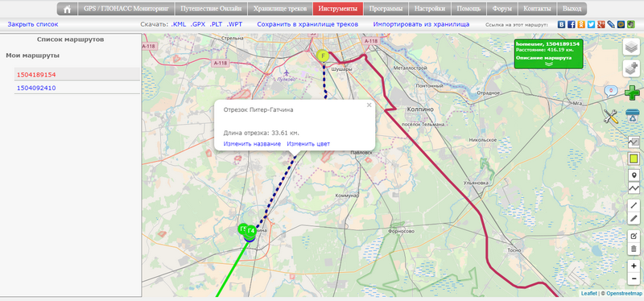This screenshot has height=301, width=644.
Task: Open the Настройки menu
Action: 429,9
